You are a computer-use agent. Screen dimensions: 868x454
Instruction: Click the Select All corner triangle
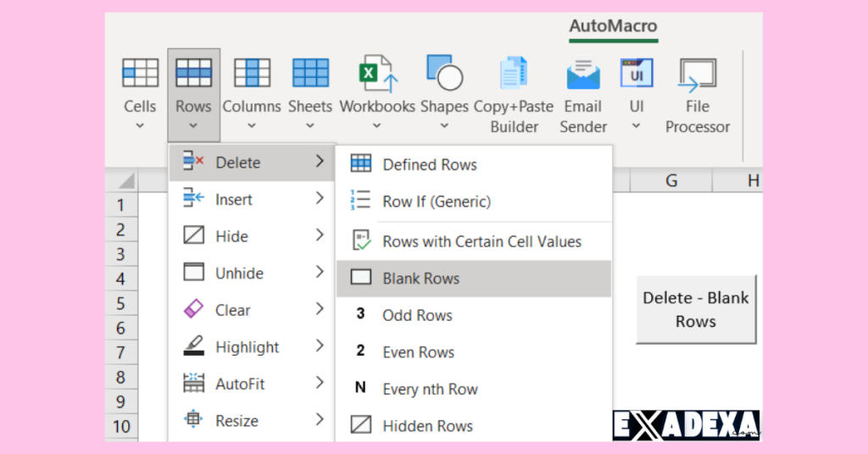(127, 180)
